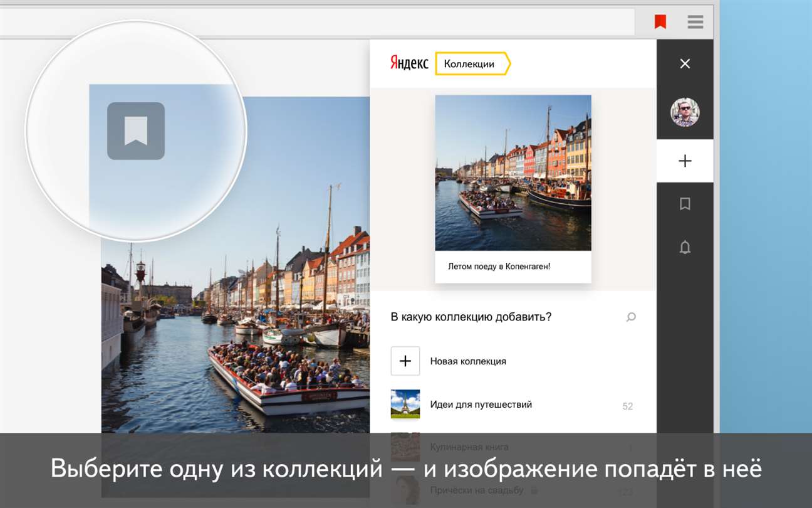Click the Copenhagen preview image in panel
Screen dimensions: 812x508
(x=513, y=173)
